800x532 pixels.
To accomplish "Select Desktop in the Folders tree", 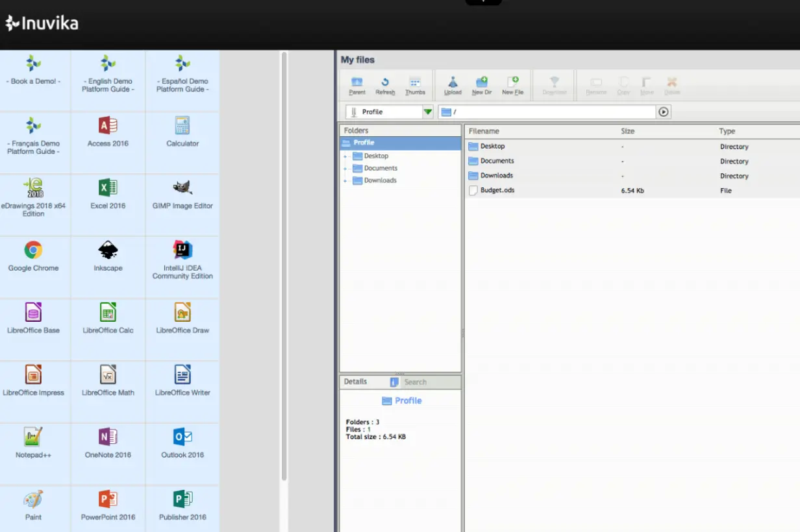I will click(376, 156).
